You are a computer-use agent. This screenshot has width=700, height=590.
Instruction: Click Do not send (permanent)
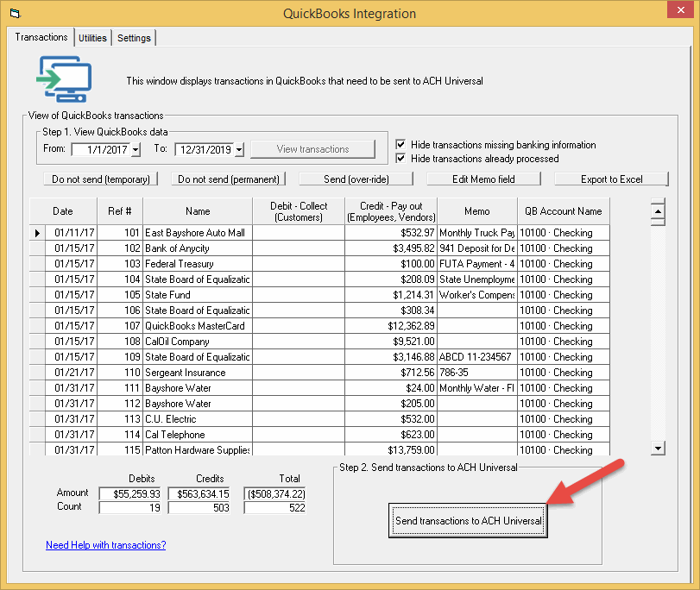[228, 179]
